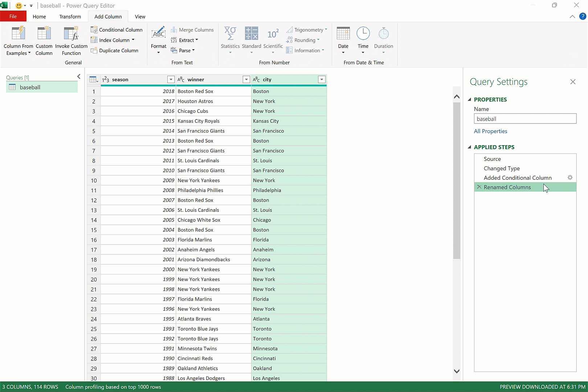This screenshot has height=392, width=588.
Task: Click gear icon for Added Conditional Column
Action: (570, 177)
